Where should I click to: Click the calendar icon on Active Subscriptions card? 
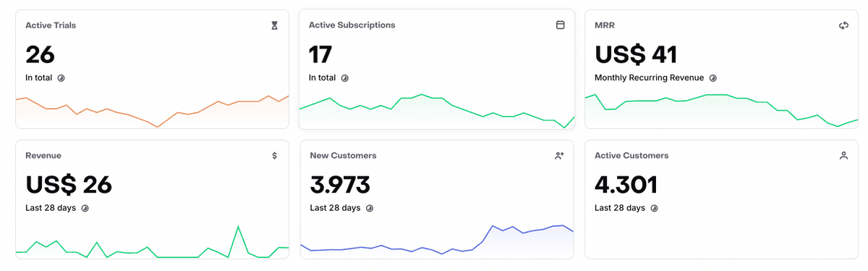tap(560, 25)
